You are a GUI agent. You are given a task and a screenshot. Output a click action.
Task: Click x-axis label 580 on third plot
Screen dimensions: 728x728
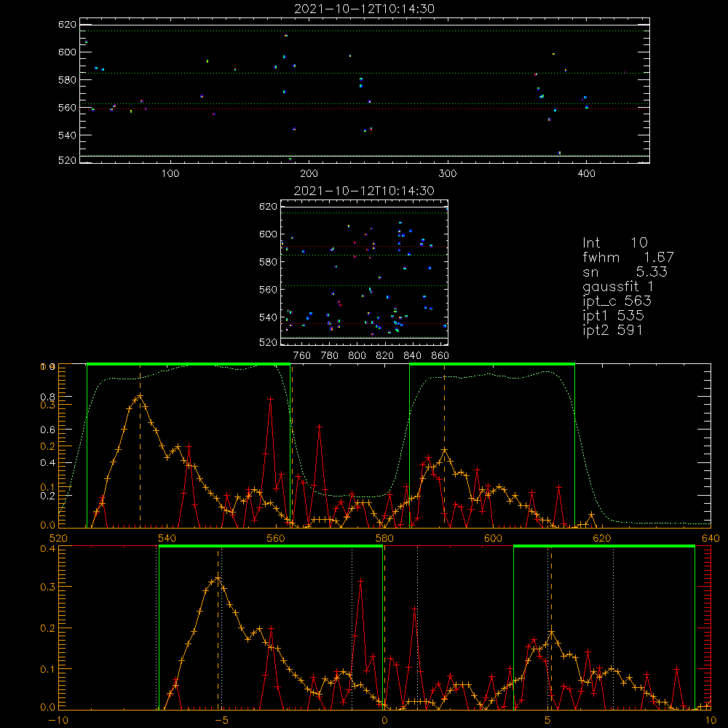point(384,538)
